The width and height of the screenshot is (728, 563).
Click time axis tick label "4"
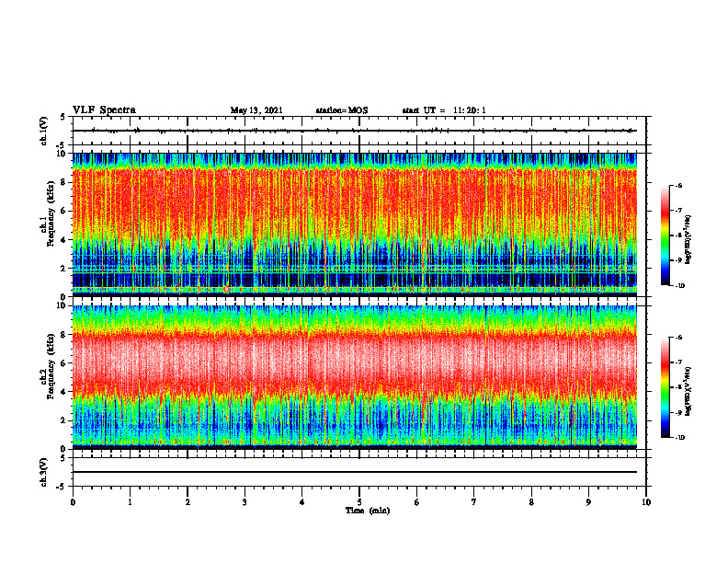(x=301, y=502)
